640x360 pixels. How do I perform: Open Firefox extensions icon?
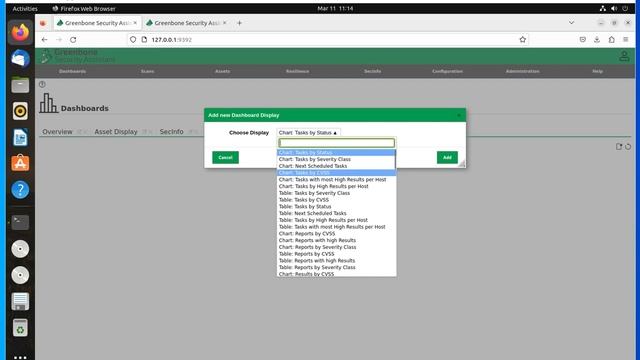(x=611, y=40)
